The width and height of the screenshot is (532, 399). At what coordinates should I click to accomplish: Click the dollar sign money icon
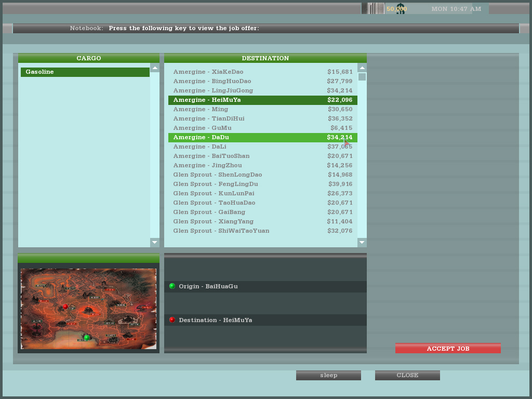point(400,9)
